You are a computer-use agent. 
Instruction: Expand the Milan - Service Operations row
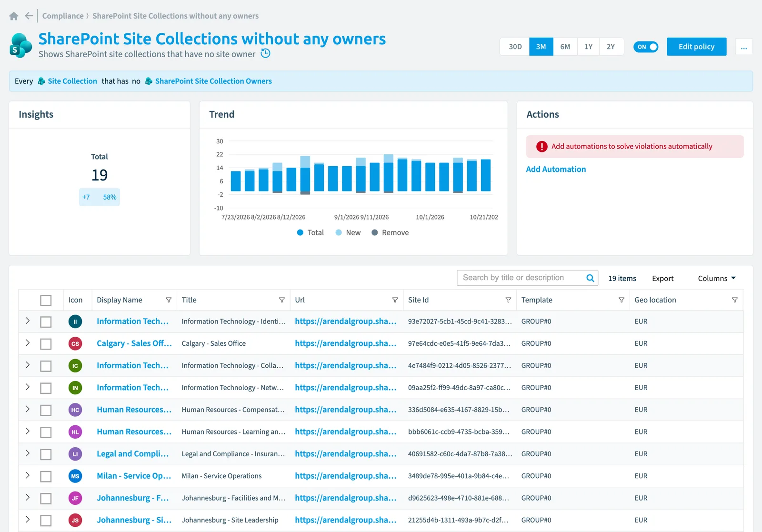tap(28, 475)
